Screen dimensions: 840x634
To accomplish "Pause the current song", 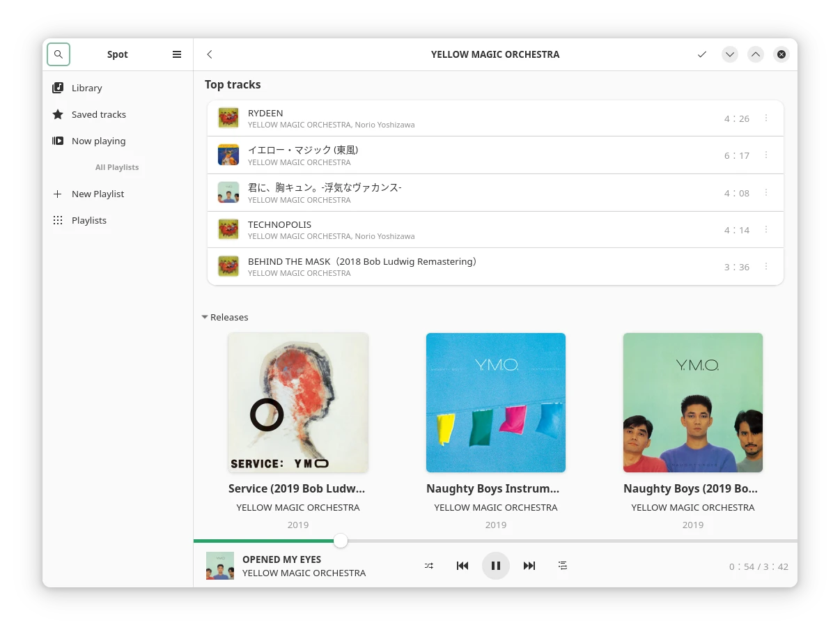I will (x=496, y=566).
